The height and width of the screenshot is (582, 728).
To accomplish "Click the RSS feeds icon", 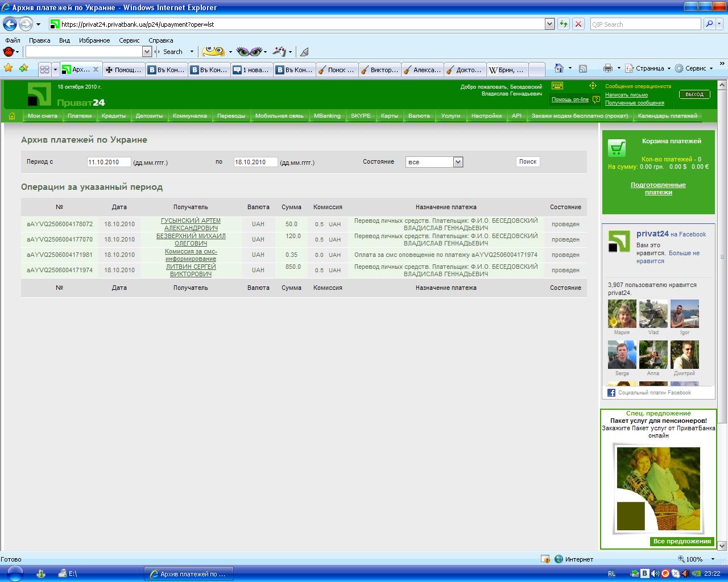I will point(583,68).
